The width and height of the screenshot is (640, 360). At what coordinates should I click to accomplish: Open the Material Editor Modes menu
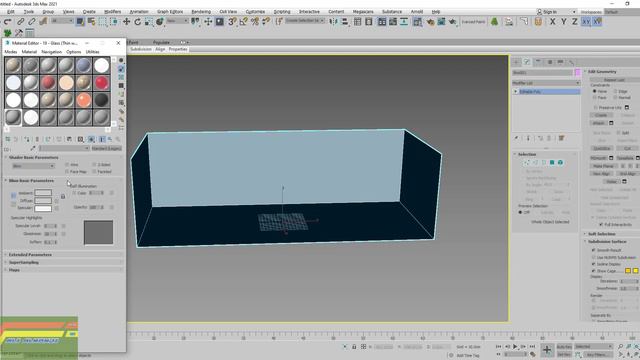click(x=11, y=52)
